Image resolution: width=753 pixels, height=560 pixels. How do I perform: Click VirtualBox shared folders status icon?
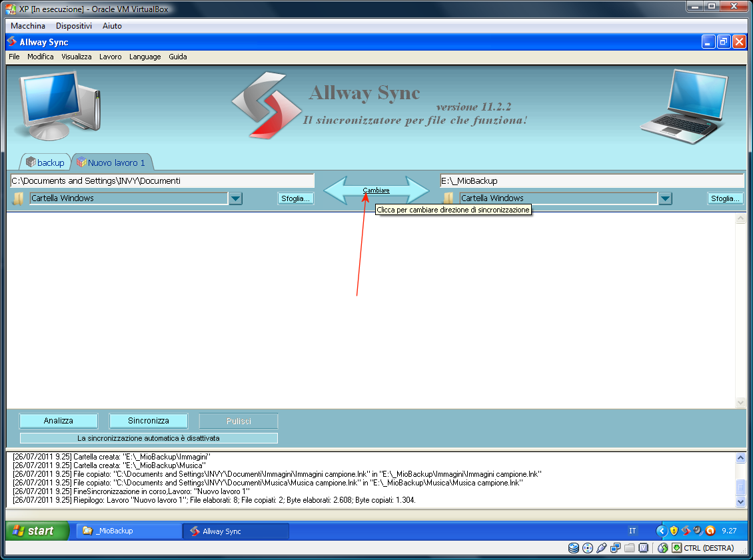coord(629,548)
